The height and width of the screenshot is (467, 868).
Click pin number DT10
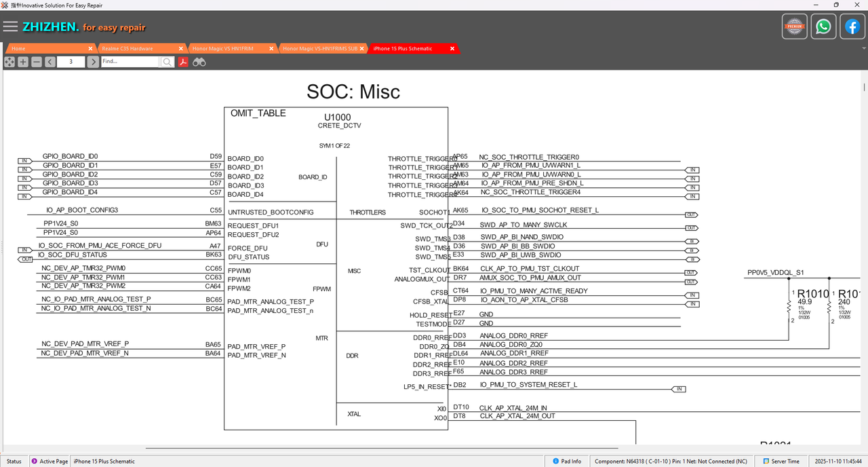[x=461, y=407]
